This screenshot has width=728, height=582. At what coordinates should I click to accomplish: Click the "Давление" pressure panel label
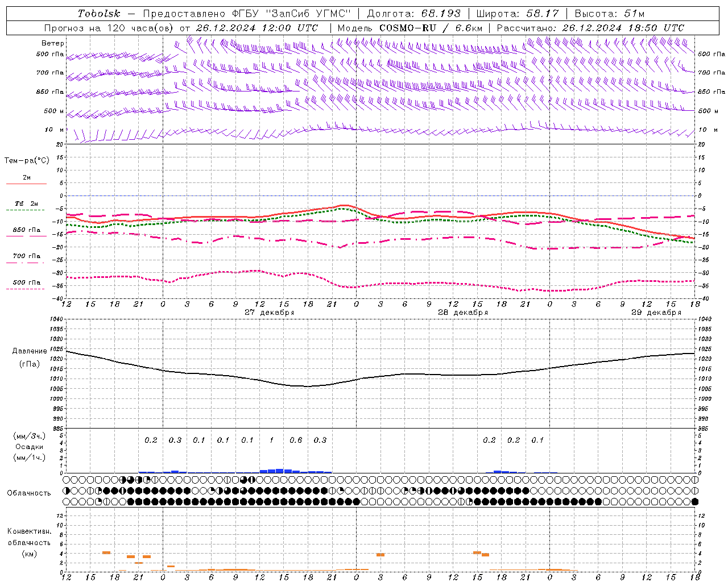tap(30, 351)
